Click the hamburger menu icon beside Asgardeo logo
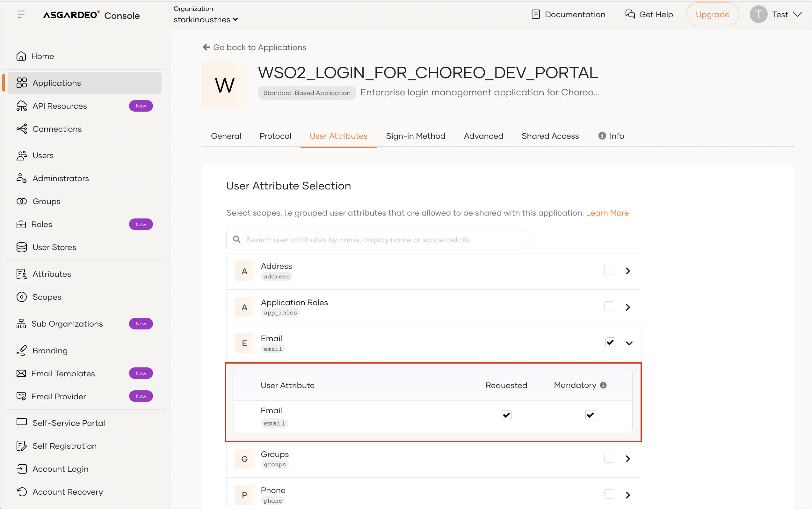Image resolution: width=812 pixels, height=509 pixels. coord(21,14)
